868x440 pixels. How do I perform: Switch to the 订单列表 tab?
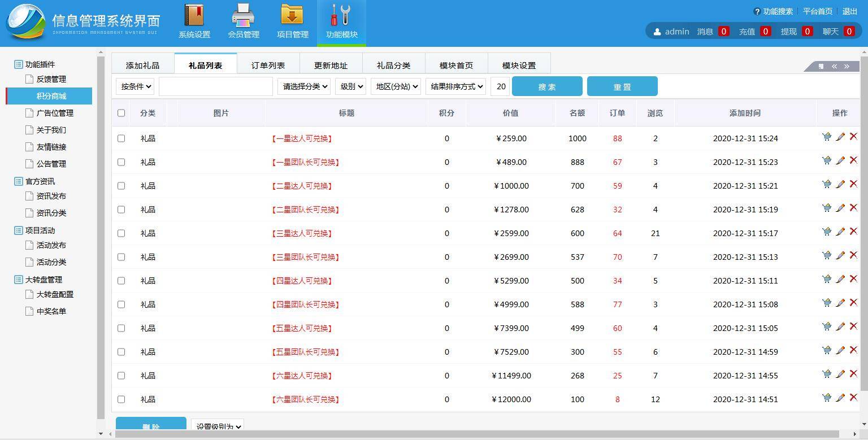(268, 64)
